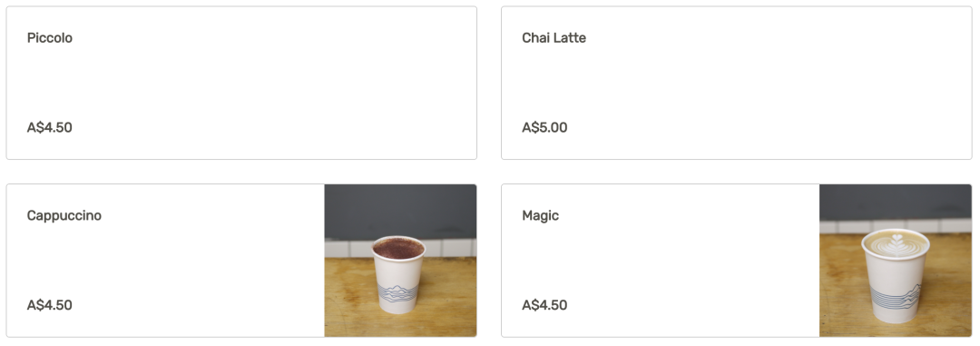The image size is (980, 346).
Task: Click the Chai Latte title text
Action: point(554,37)
